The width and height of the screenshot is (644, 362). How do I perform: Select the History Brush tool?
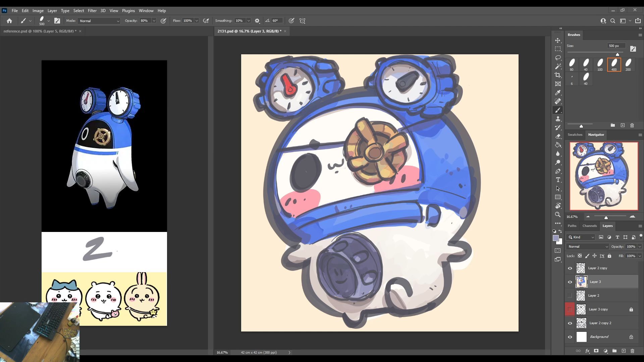[558, 127]
